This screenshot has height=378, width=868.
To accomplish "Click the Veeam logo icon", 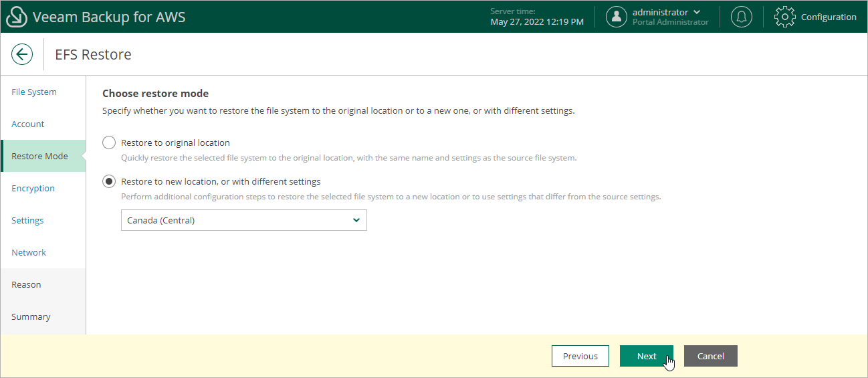I will (x=16, y=17).
